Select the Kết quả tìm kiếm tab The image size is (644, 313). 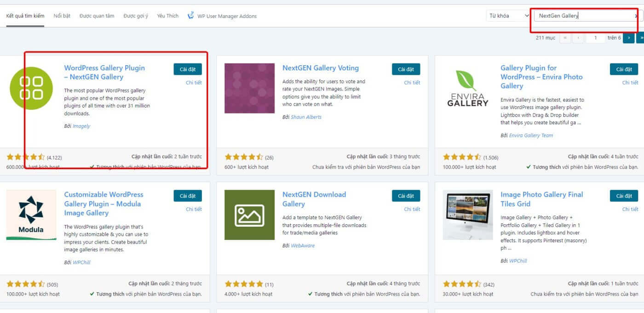(x=25, y=16)
